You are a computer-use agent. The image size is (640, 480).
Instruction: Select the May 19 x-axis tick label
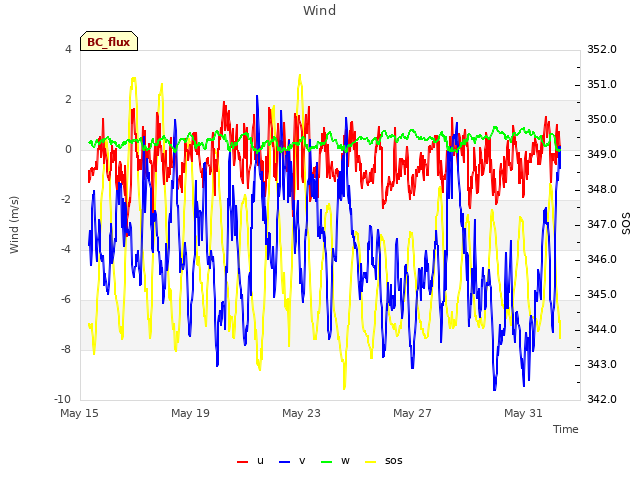tap(190, 413)
